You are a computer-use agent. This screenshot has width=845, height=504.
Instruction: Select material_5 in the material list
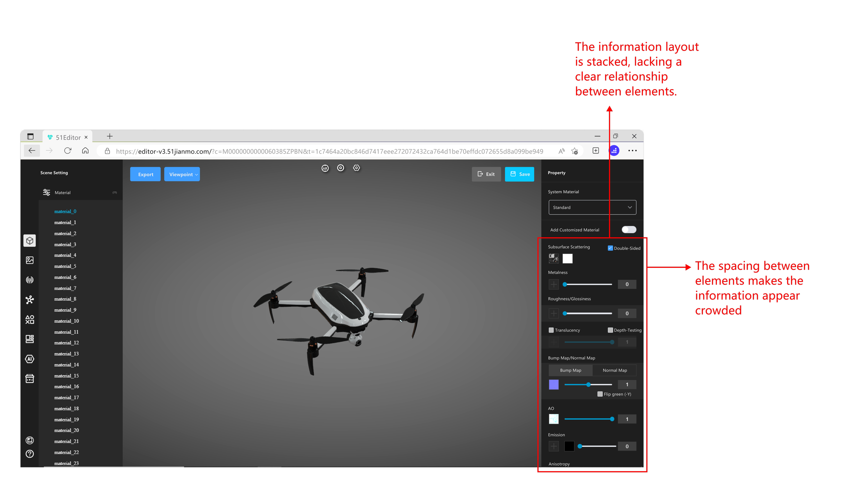click(65, 266)
